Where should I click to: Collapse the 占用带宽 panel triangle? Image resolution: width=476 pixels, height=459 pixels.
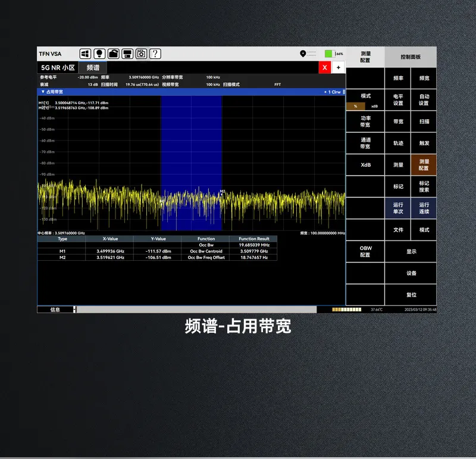tap(42, 92)
